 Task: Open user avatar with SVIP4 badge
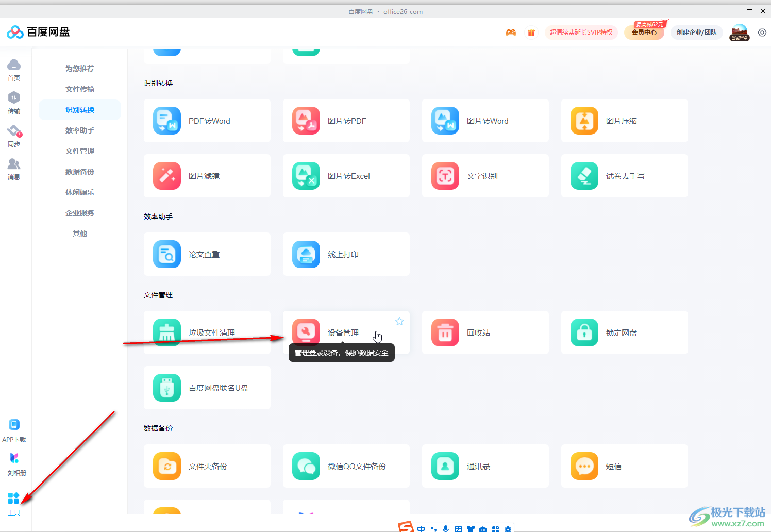pyautogui.click(x=740, y=32)
